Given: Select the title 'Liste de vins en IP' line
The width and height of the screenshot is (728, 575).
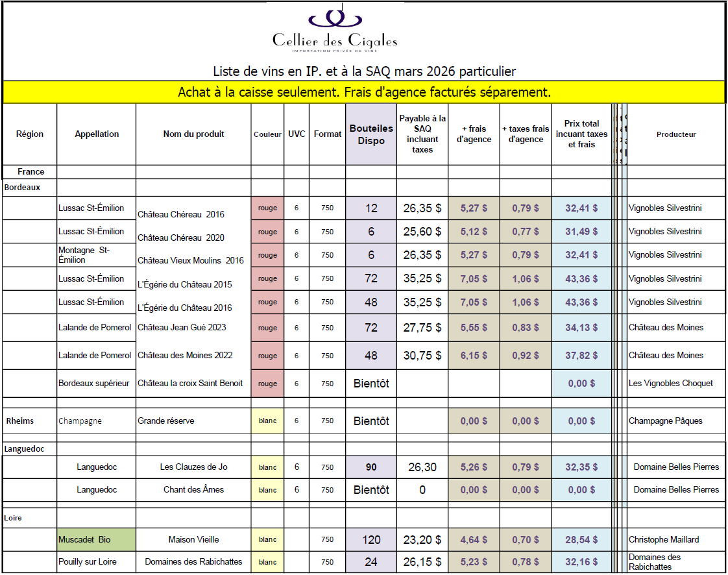Looking at the screenshot, I should click(364, 71).
